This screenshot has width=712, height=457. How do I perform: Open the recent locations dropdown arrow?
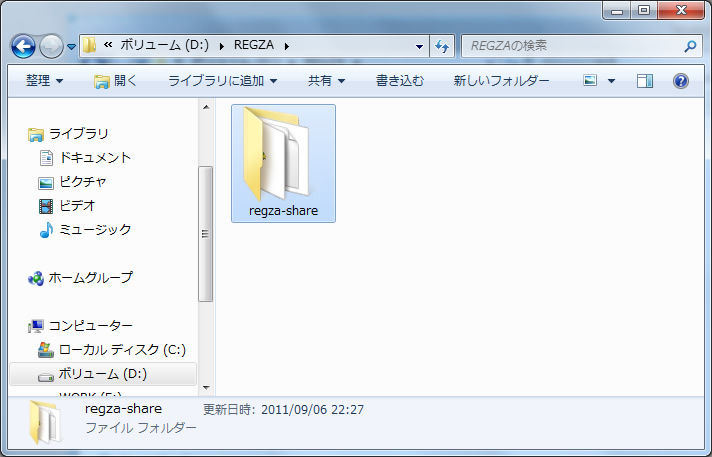[71, 46]
